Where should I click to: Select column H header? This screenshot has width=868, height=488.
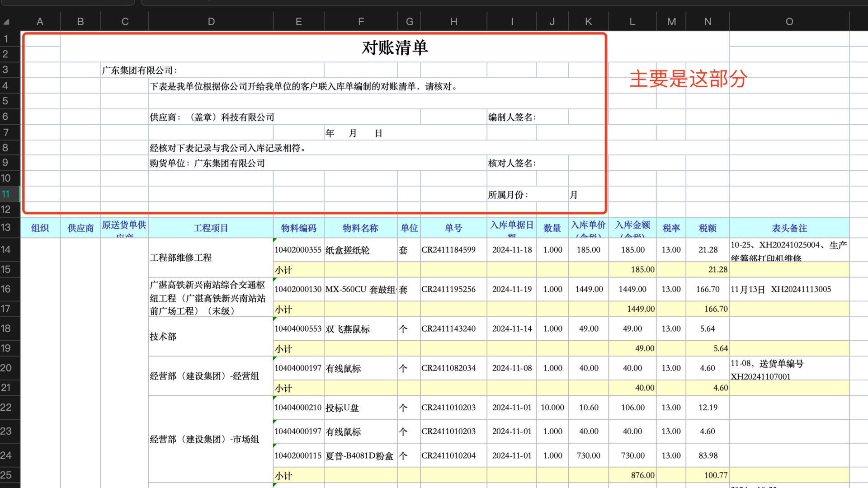pyautogui.click(x=454, y=21)
